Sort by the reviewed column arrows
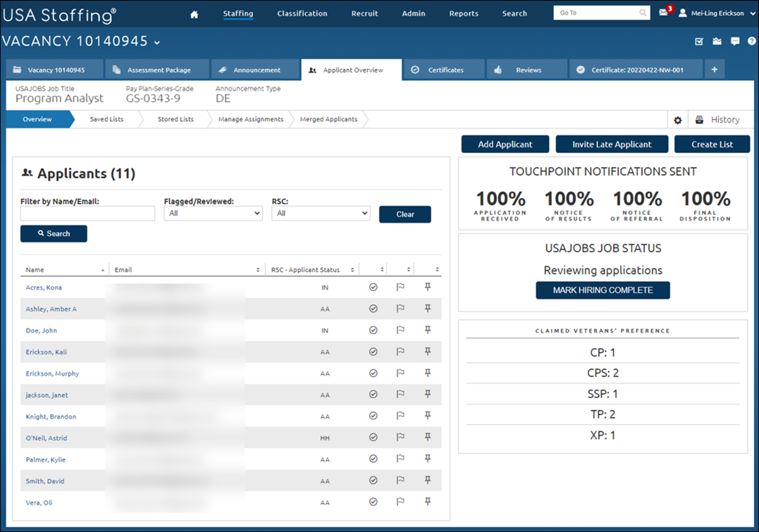759x532 pixels. coord(382,270)
